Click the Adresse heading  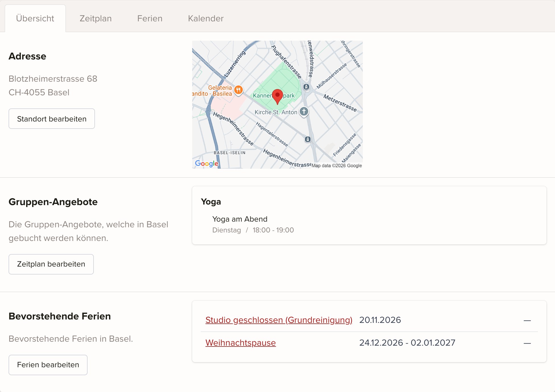27,56
